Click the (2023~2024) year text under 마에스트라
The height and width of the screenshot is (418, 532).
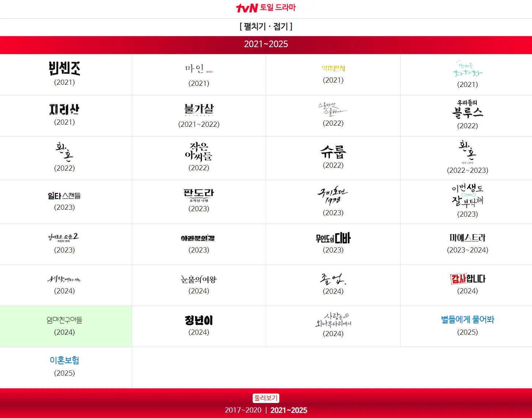(x=467, y=250)
